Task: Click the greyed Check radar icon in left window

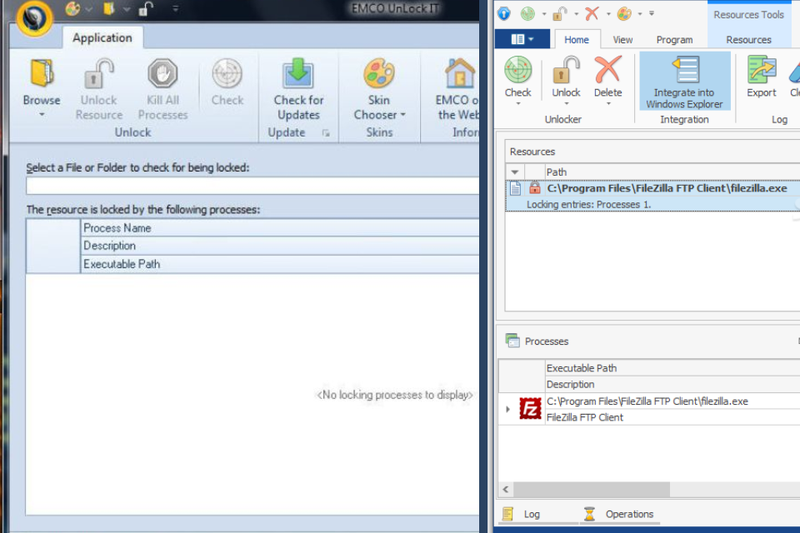Action: click(x=227, y=73)
